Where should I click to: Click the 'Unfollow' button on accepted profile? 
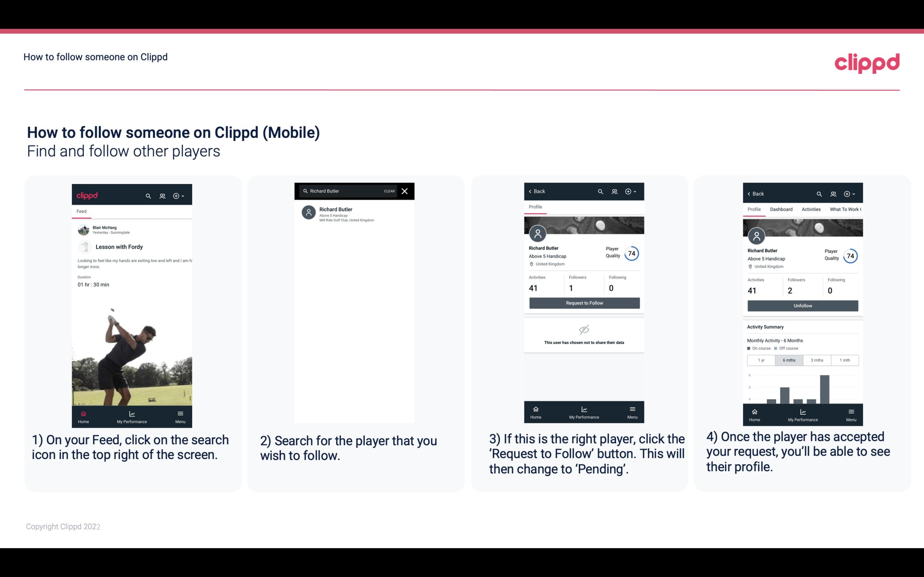(802, 305)
